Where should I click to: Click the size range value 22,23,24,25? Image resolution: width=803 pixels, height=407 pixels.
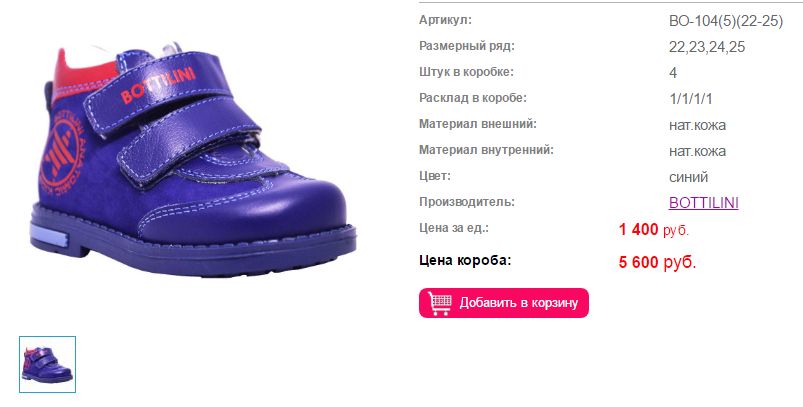click(707, 47)
